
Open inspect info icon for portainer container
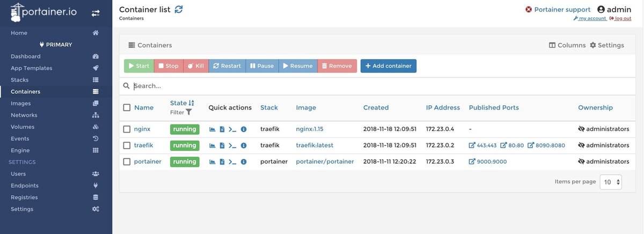tap(244, 162)
